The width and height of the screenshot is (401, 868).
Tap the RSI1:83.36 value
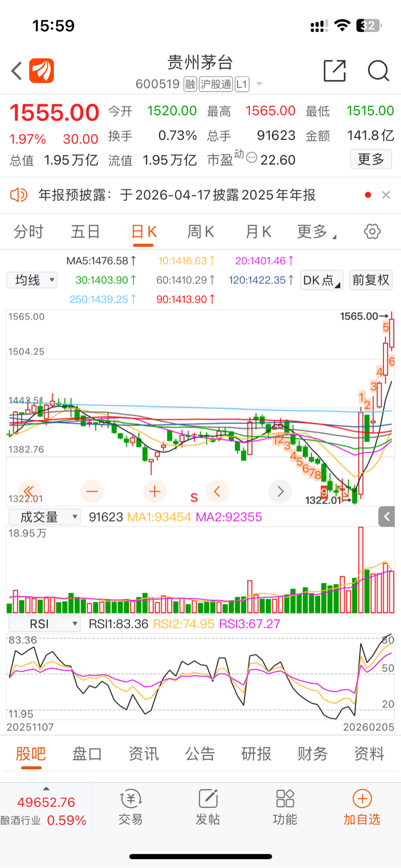pos(119,624)
